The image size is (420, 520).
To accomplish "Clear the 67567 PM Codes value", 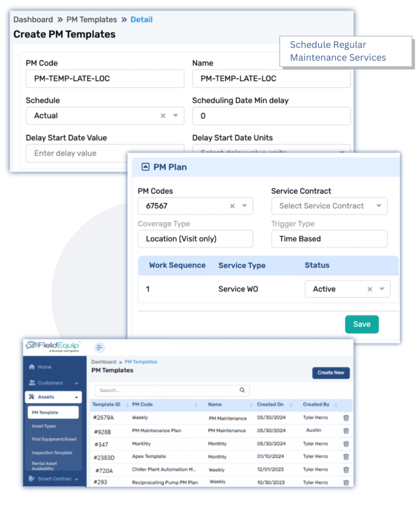I will 232,206.
